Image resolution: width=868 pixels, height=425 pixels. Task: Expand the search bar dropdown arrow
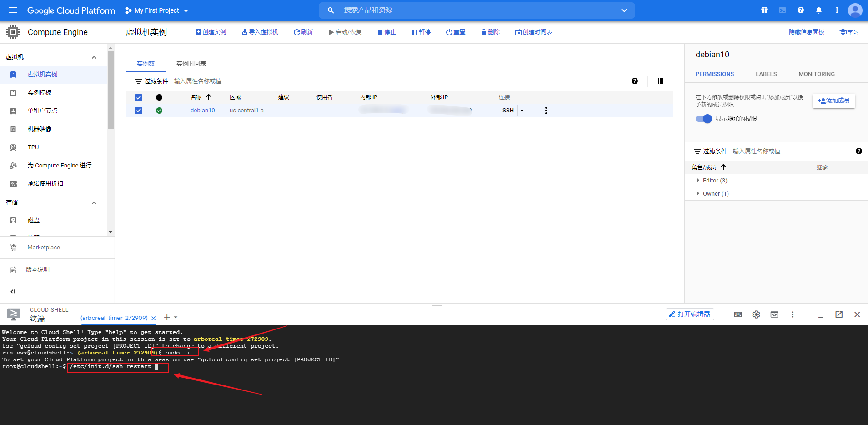coord(624,10)
